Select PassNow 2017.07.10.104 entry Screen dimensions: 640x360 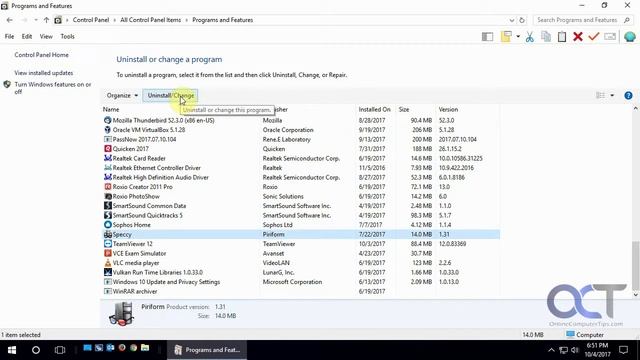pyautogui.click(x=301, y=139)
